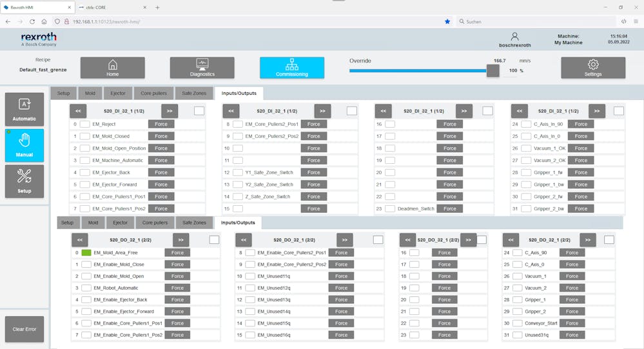Open the Settings gear page

tap(592, 68)
